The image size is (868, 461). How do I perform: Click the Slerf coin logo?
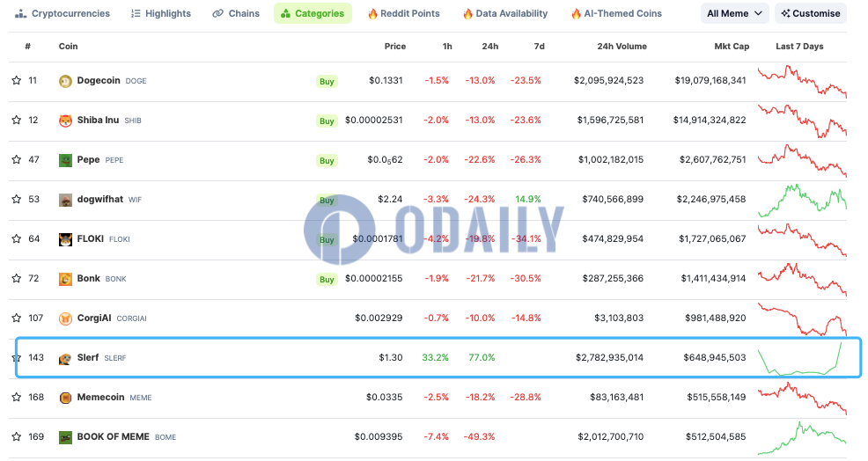tap(65, 359)
